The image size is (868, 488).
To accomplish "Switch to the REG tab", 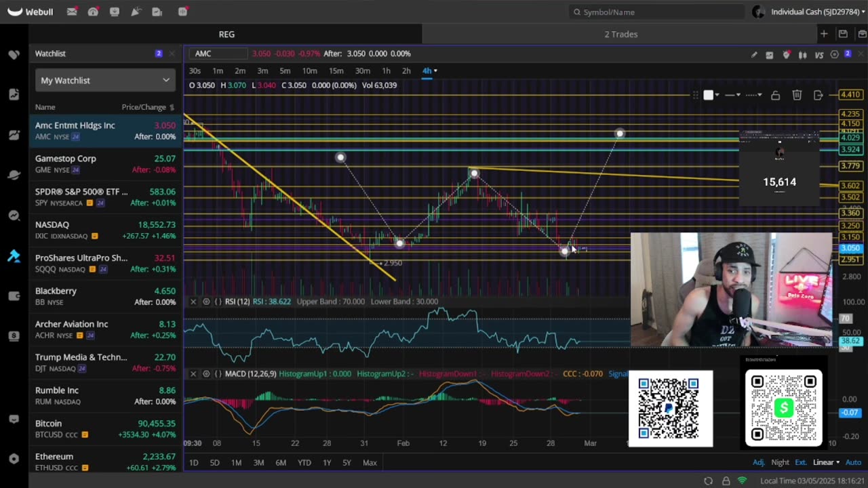I will click(226, 34).
